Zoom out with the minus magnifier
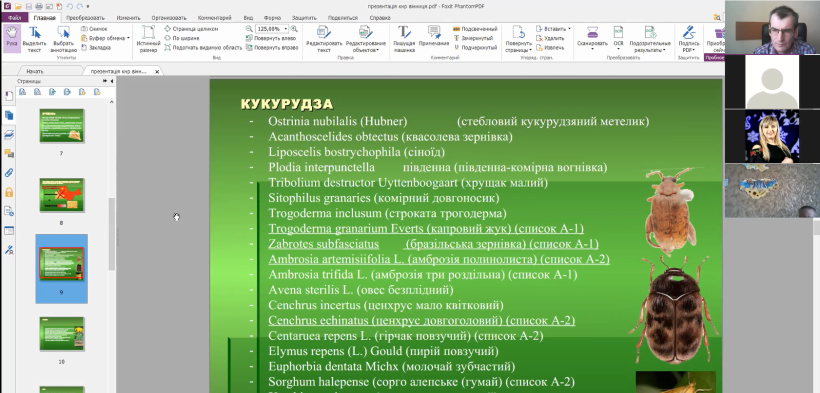 click(x=249, y=29)
